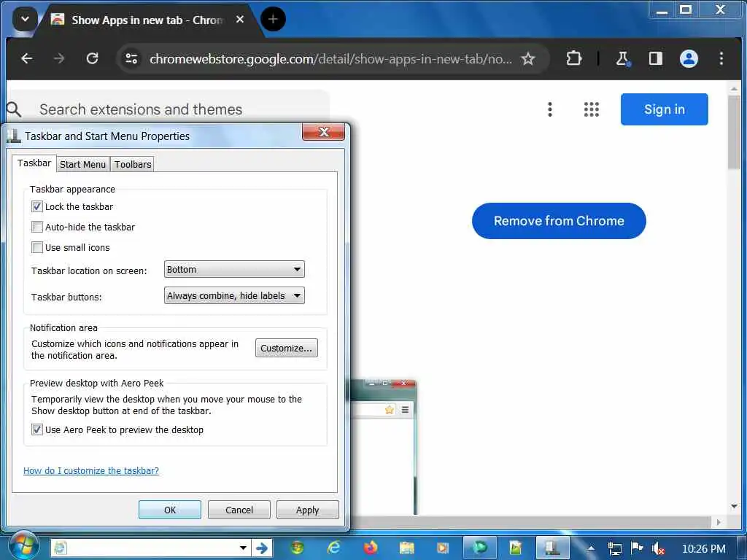The height and width of the screenshot is (560, 747).
Task: Click the page scrollbar down arrow
Action: point(734,506)
